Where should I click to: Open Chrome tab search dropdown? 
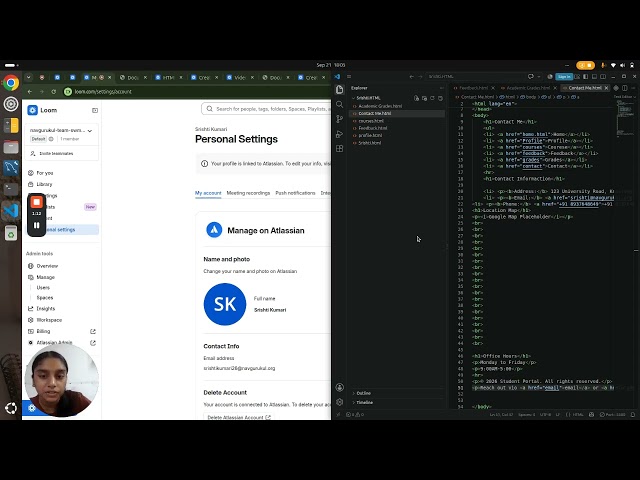pyautogui.click(x=28, y=77)
